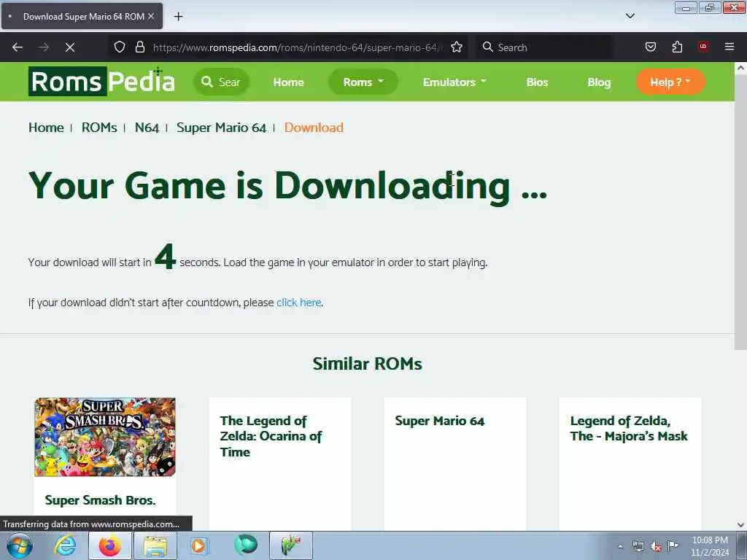Show hidden system tray icons arrow
Image resolution: width=747 pixels, height=560 pixels.
click(620, 546)
